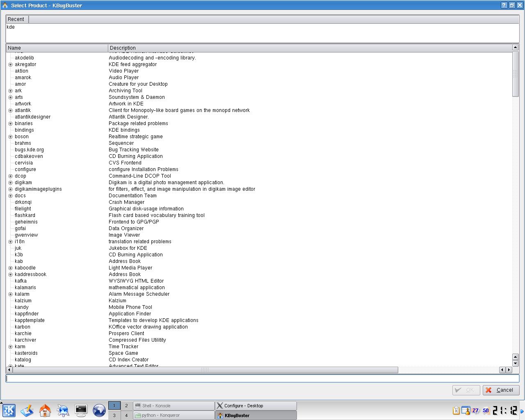Expand the digikam product node
This screenshot has height=420, width=525.
click(11, 183)
